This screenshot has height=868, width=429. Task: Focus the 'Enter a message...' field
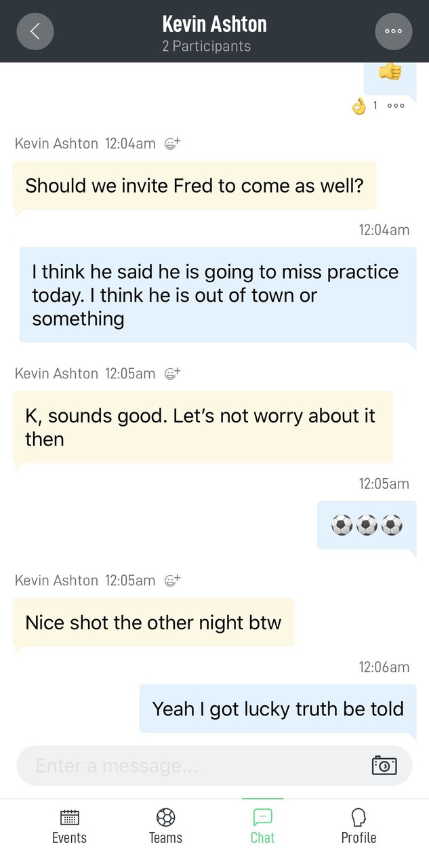(x=190, y=766)
